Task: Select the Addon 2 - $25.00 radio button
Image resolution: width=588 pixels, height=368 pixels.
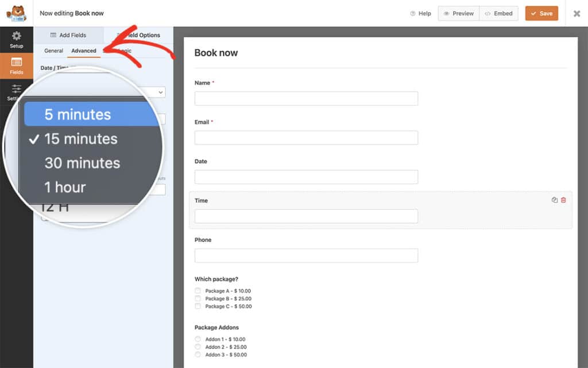Action: 198,347
